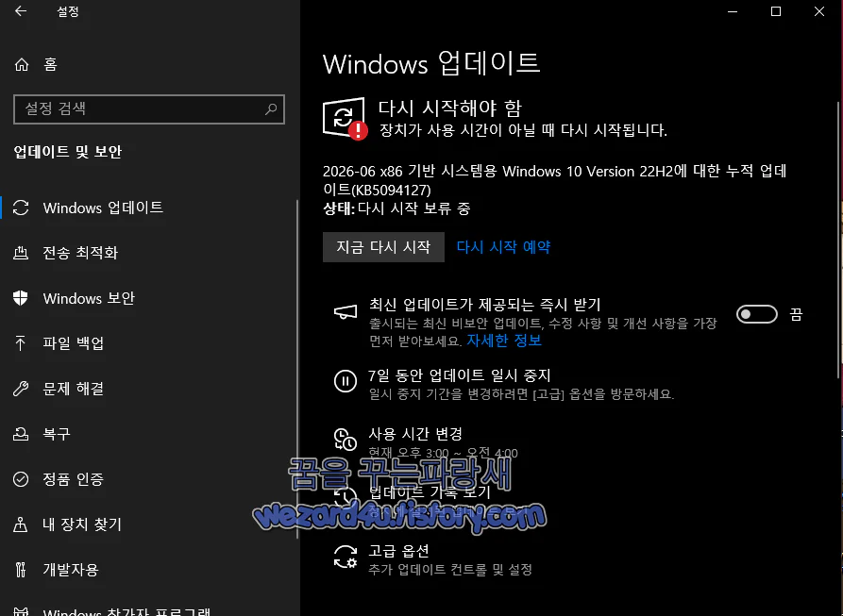The width and height of the screenshot is (843, 616).
Task: Maximize the 설정 window
Action: coord(776,11)
